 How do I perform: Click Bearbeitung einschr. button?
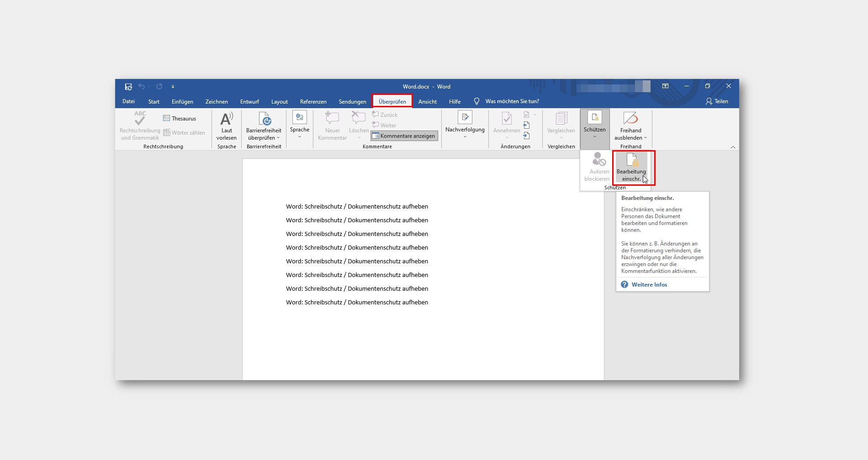coord(631,167)
